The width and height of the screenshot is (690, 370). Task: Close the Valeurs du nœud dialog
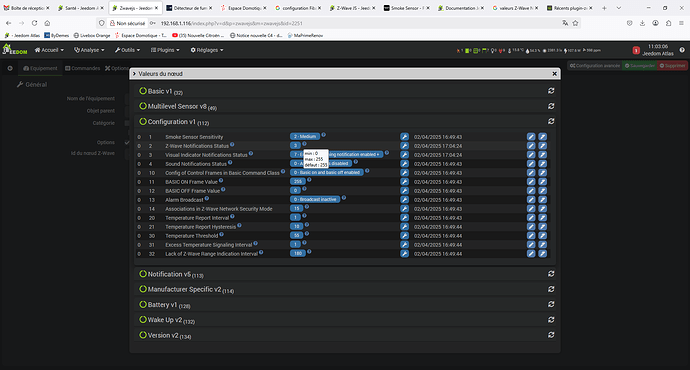click(x=554, y=73)
